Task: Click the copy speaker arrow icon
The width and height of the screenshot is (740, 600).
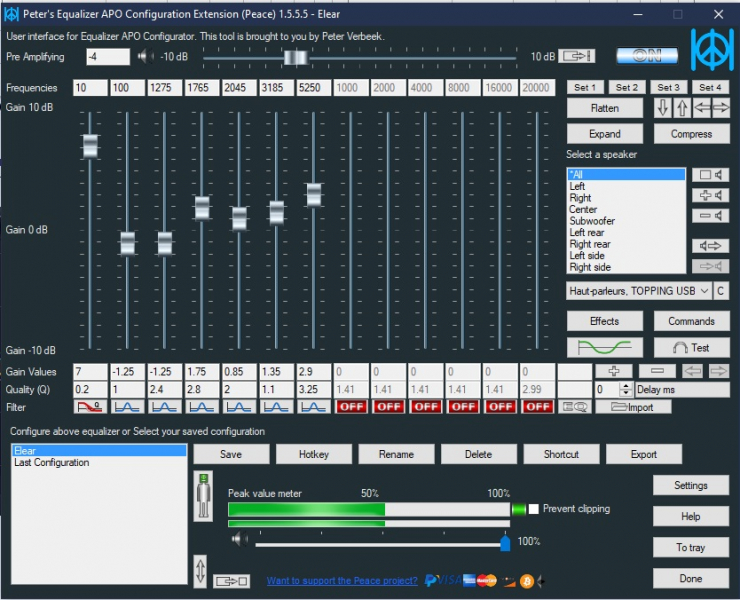Action: (x=710, y=246)
